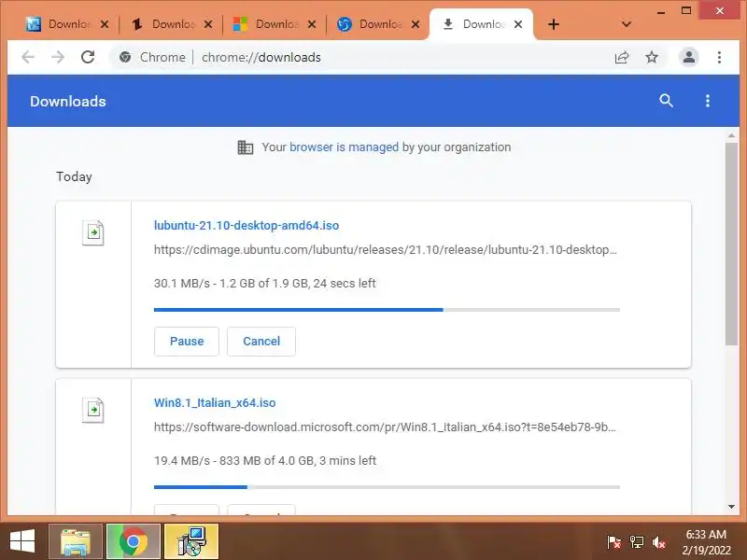The image size is (747, 560).
Task: Share this page icon in address bar
Action: point(622,57)
